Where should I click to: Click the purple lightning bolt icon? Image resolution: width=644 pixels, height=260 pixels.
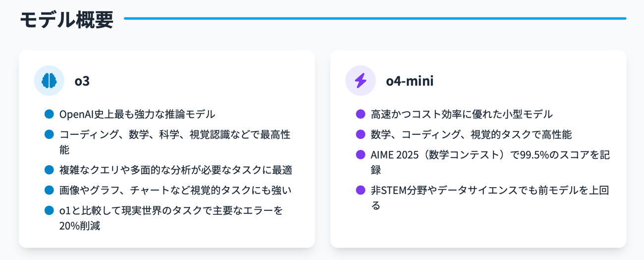pyautogui.click(x=361, y=80)
